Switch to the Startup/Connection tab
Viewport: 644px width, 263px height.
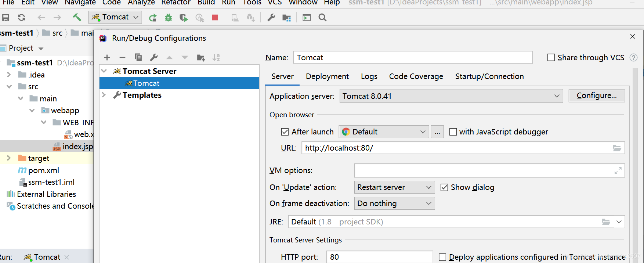pyautogui.click(x=489, y=76)
